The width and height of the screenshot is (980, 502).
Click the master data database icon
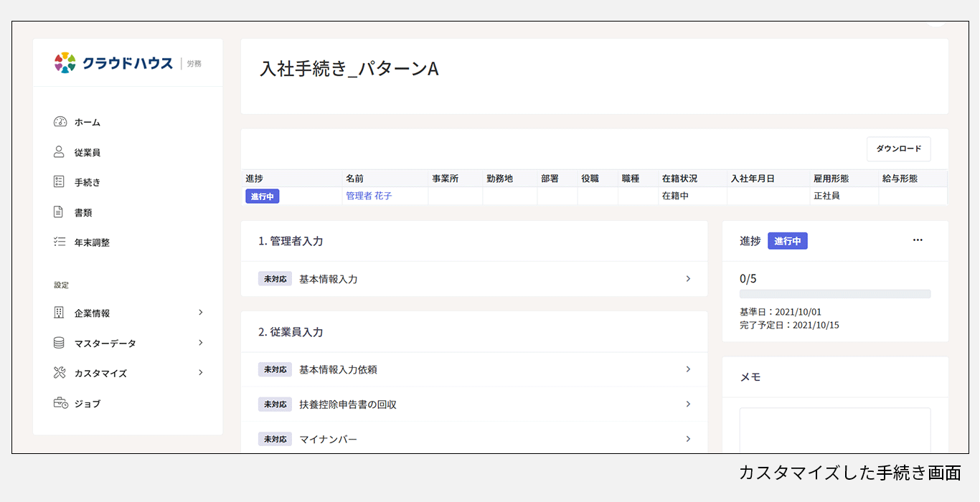(60, 343)
